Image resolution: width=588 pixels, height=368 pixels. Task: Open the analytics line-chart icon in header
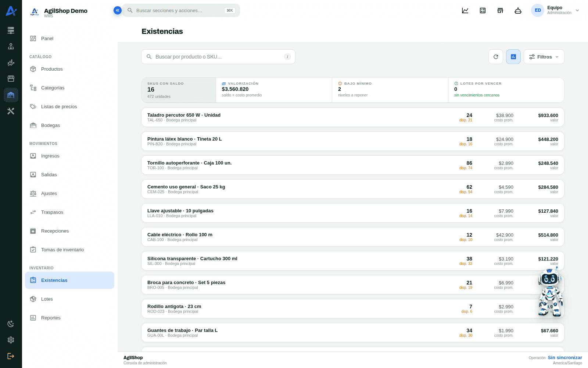coord(465,10)
